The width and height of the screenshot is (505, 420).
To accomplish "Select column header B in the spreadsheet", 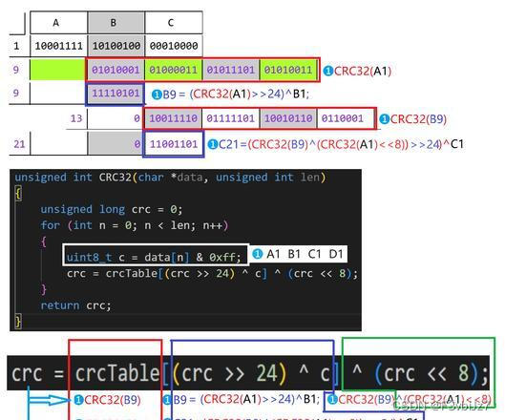I will 116,23.
